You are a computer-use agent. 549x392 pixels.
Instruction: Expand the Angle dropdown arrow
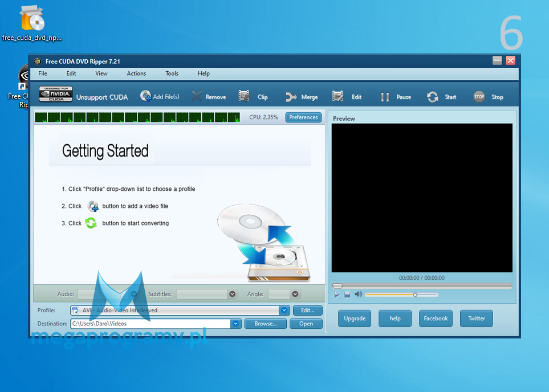tap(295, 295)
